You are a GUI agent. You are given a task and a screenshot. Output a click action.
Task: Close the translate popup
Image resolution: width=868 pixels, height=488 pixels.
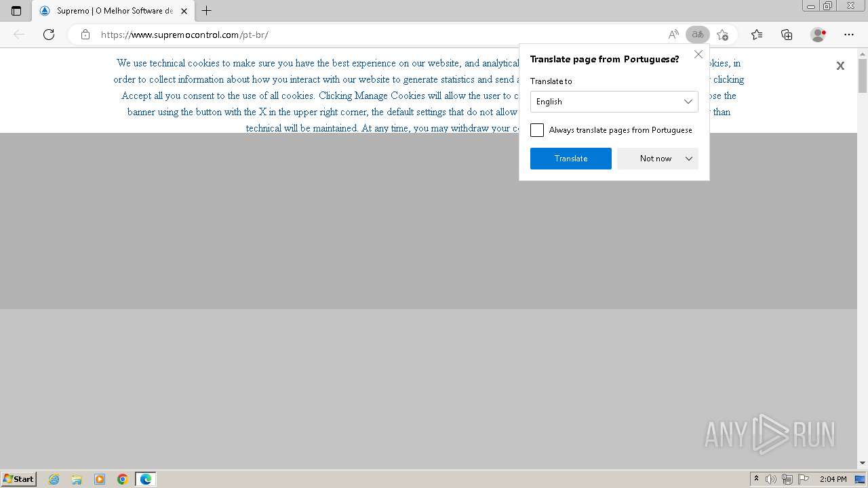(x=698, y=54)
